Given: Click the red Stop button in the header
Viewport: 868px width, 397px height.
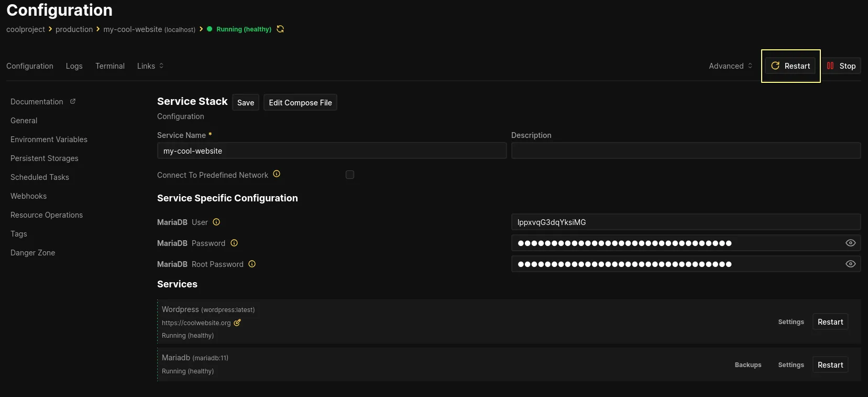Looking at the screenshot, I should pos(841,66).
